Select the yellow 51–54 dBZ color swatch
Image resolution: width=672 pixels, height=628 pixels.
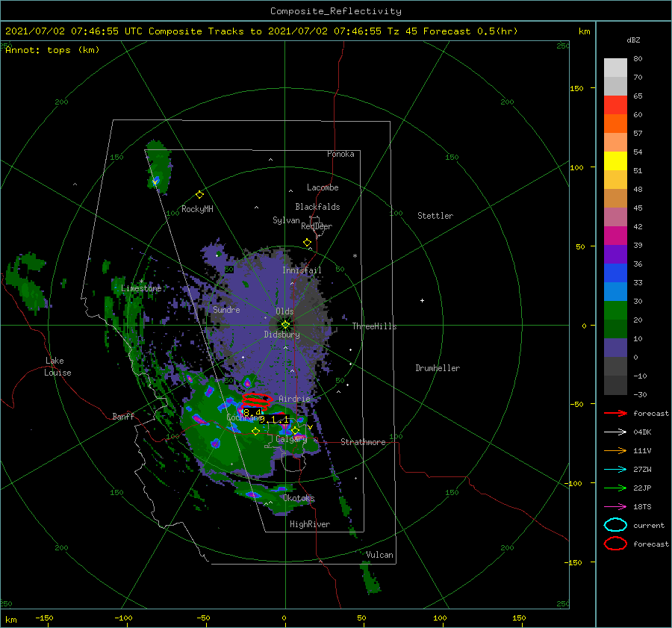pyautogui.click(x=615, y=161)
